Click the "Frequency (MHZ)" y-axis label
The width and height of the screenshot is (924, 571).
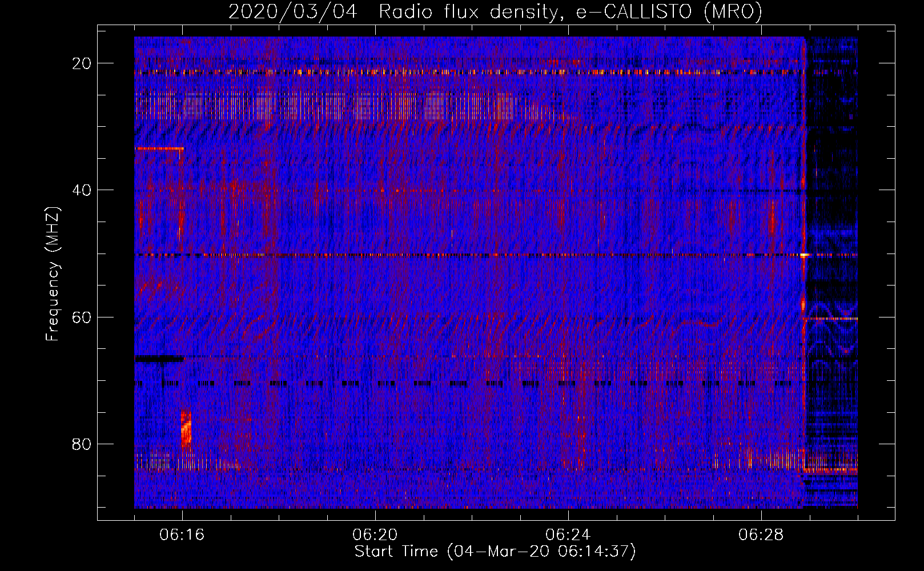tap(53, 274)
